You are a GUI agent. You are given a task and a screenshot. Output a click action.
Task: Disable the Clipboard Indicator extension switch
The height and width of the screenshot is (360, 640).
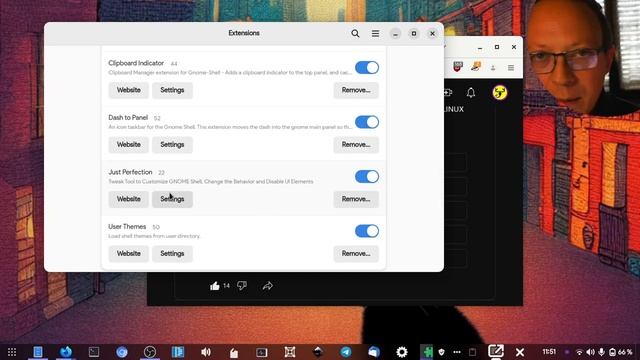pyautogui.click(x=367, y=68)
